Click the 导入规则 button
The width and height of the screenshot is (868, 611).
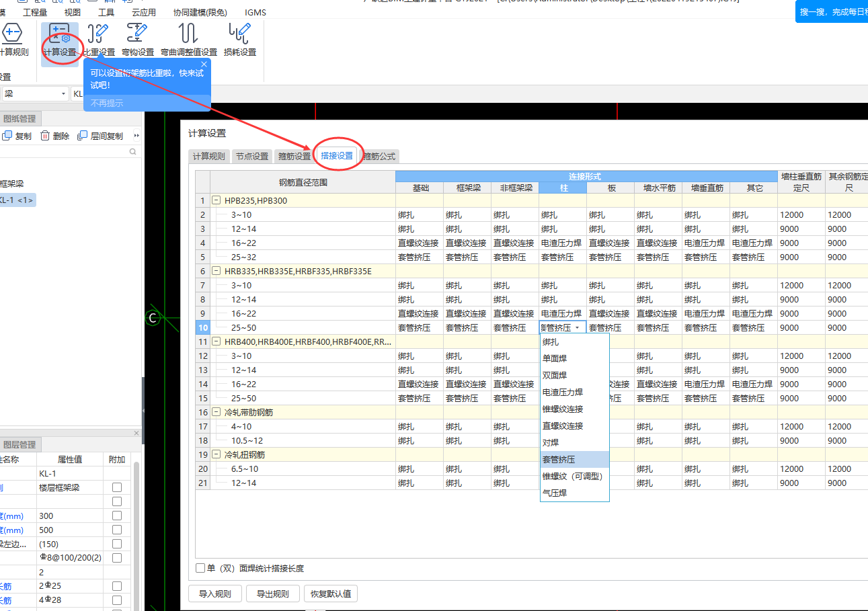tap(215, 594)
